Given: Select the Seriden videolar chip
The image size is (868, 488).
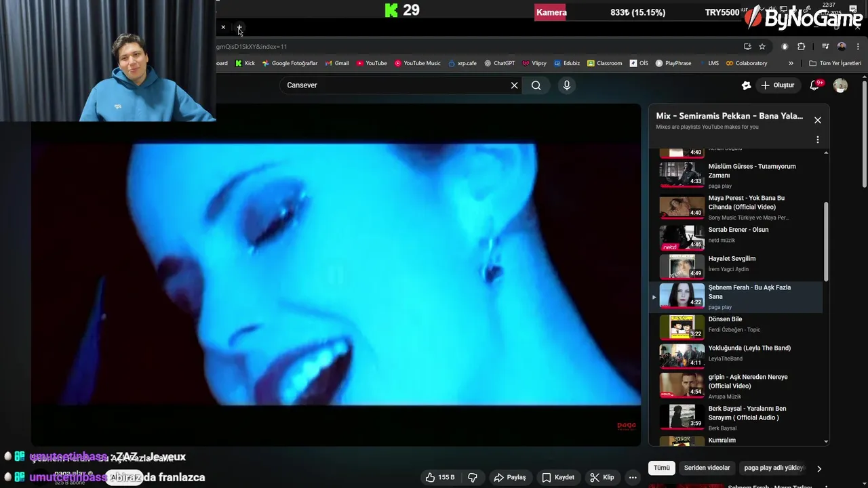Looking at the screenshot, I should pos(707,468).
